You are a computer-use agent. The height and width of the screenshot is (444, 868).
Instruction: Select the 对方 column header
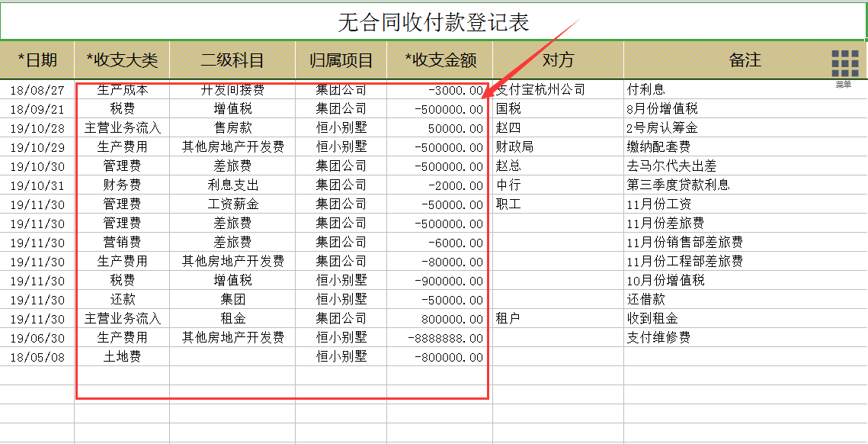point(556,60)
